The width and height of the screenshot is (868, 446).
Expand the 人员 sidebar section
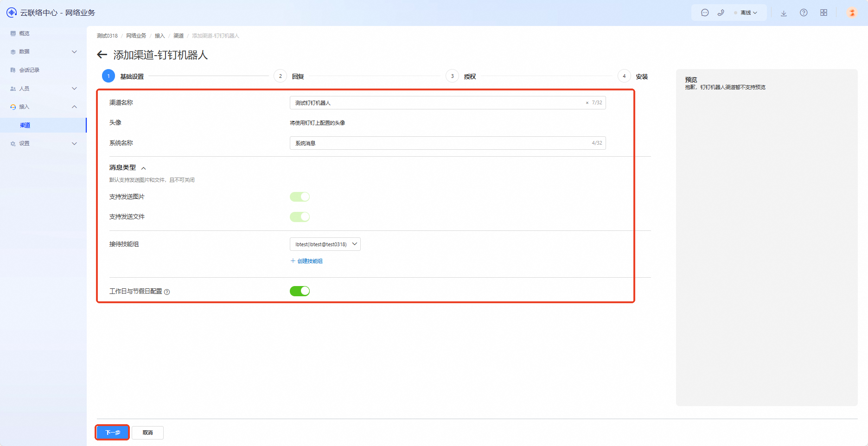[x=74, y=88]
